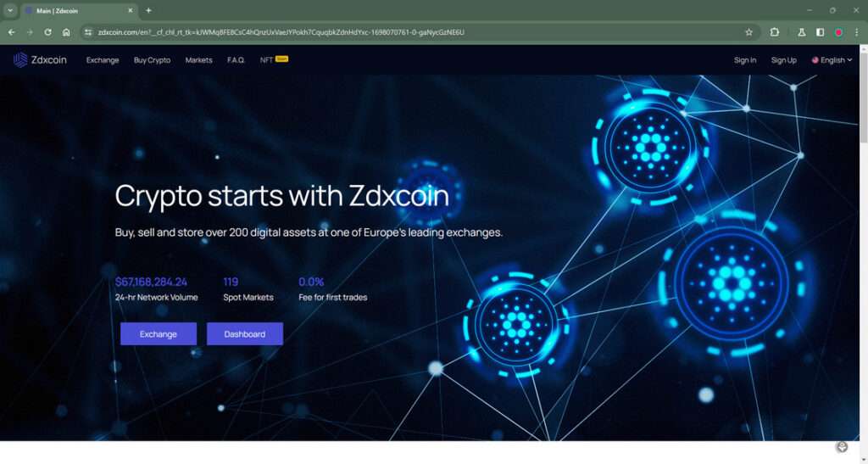Click the back navigation arrow
Viewport: 868px width, 464px height.
(12, 32)
